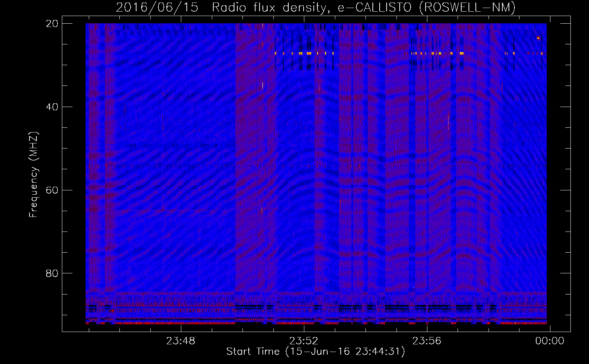The image size is (589, 364).
Task: Click the 'Frequency (MHZ)' axis label
Action: click(x=33, y=174)
